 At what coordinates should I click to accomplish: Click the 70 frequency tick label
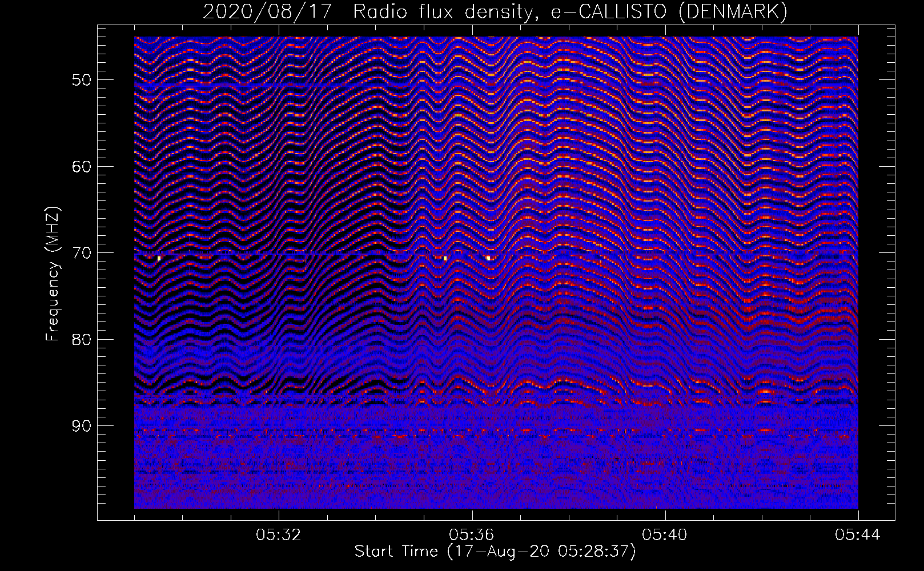click(x=82, y=253)
